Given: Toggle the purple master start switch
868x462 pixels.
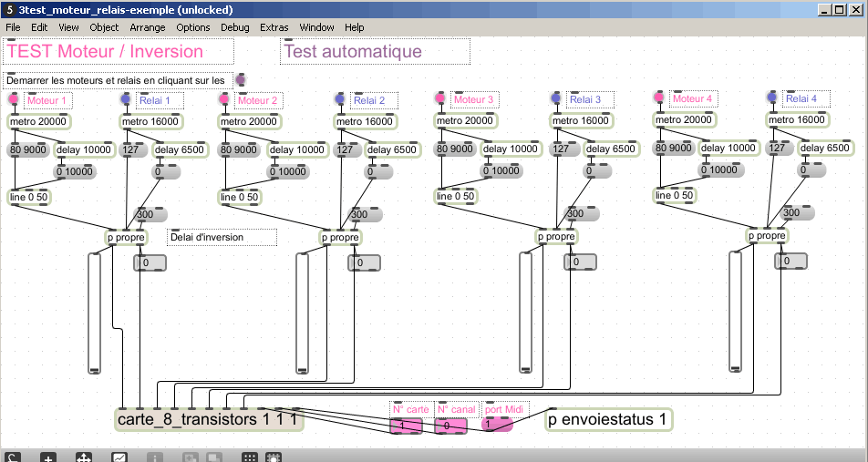Looking at the screenshot, I should (x=241, y=80).
